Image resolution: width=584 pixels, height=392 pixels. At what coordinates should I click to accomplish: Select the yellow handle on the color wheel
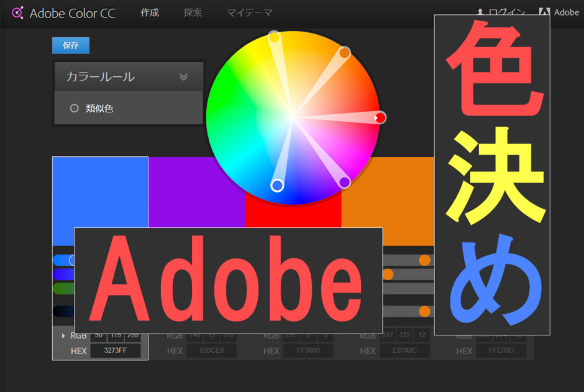273,37
